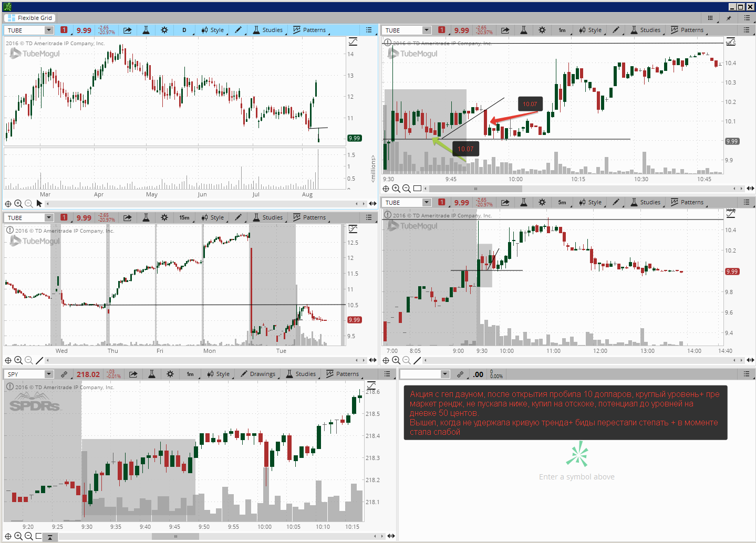756x543 pixels.
Task: Click the horizontal scrollbar thumb under the 1m chart
Action: point(475,189)
